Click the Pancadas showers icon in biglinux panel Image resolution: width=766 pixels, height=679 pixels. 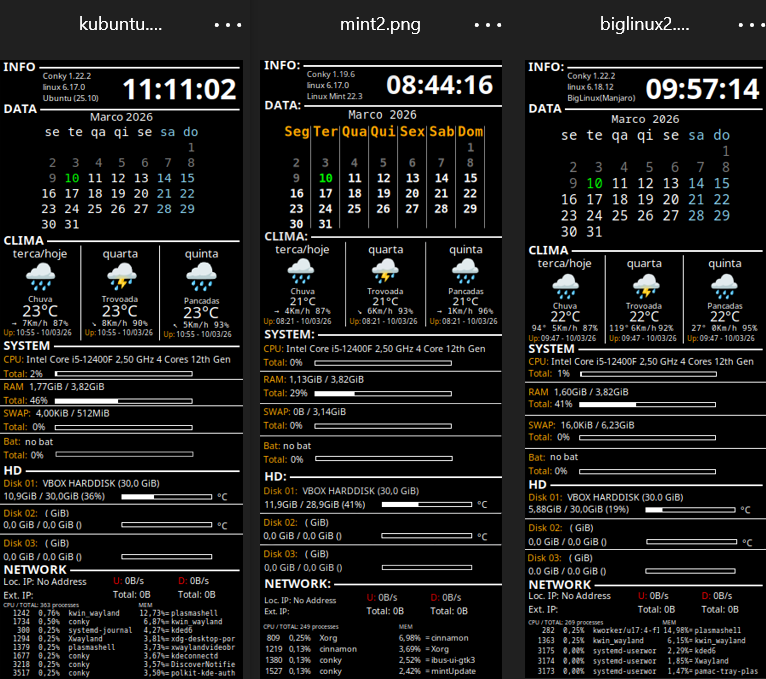click(725, 286)
